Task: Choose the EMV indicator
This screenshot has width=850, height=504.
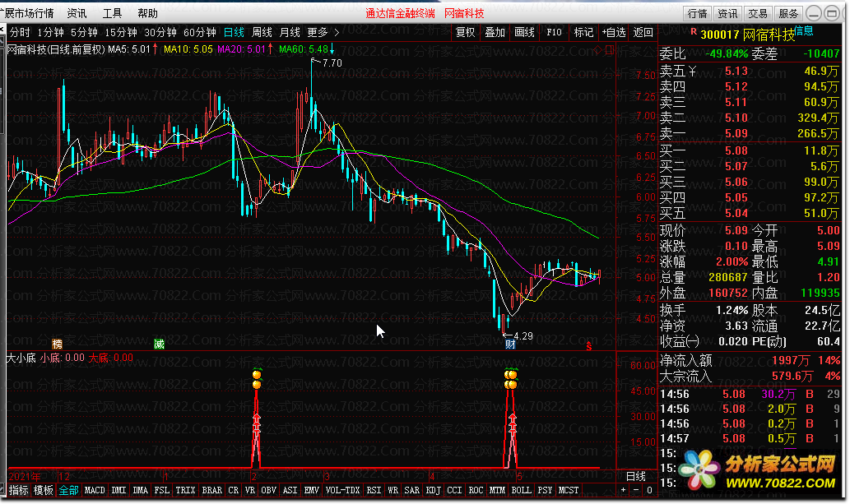Action: [x=312, y=491]
